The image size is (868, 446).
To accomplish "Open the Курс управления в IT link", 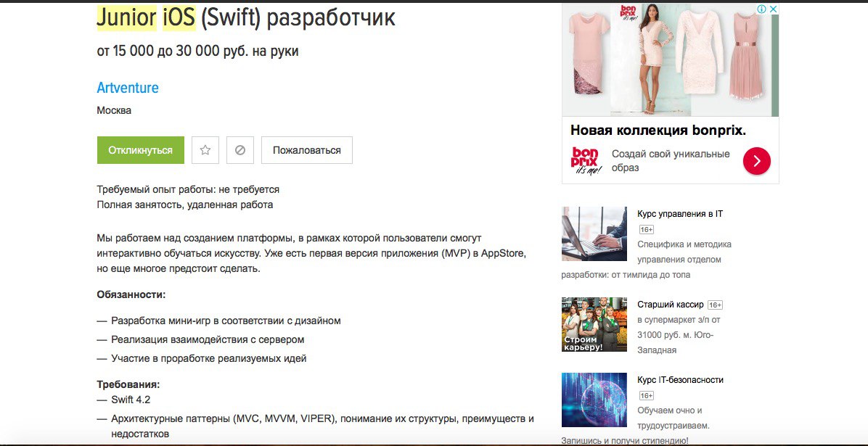I will [680, 214].
